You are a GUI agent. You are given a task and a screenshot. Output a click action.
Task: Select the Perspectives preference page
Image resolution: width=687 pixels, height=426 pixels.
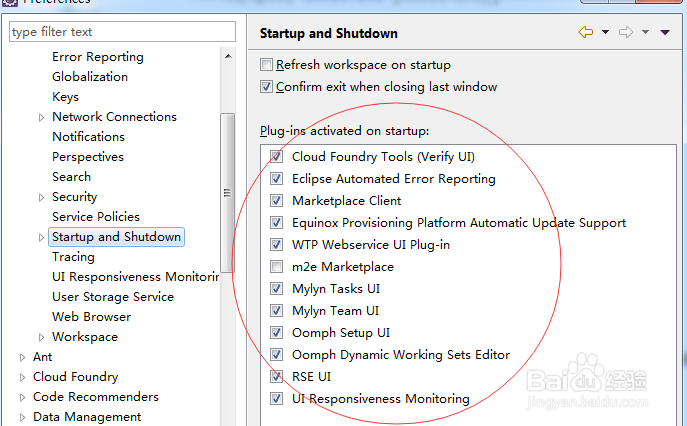88,157
